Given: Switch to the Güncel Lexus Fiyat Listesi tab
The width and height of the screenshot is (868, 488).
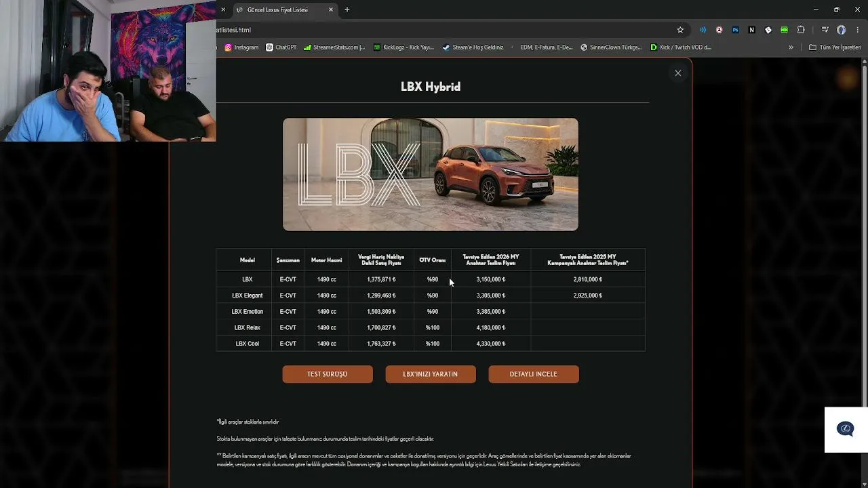Looking at the screenshot, I should pos(285,9).
